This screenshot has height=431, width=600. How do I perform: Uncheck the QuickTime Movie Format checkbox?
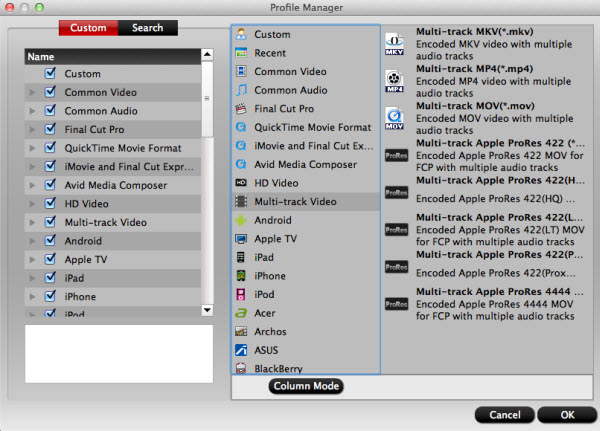point(50,147)
